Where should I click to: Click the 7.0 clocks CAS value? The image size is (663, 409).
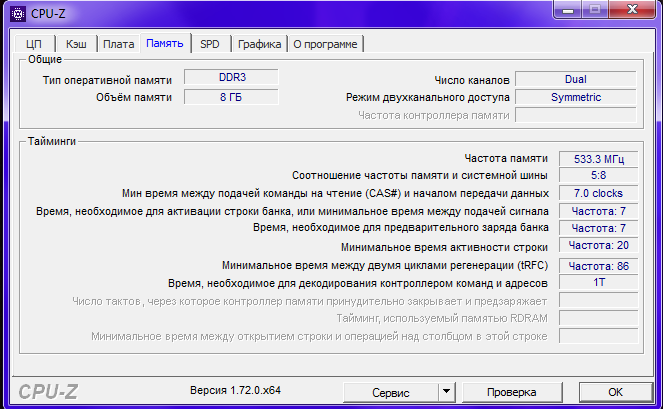[598, 193]
